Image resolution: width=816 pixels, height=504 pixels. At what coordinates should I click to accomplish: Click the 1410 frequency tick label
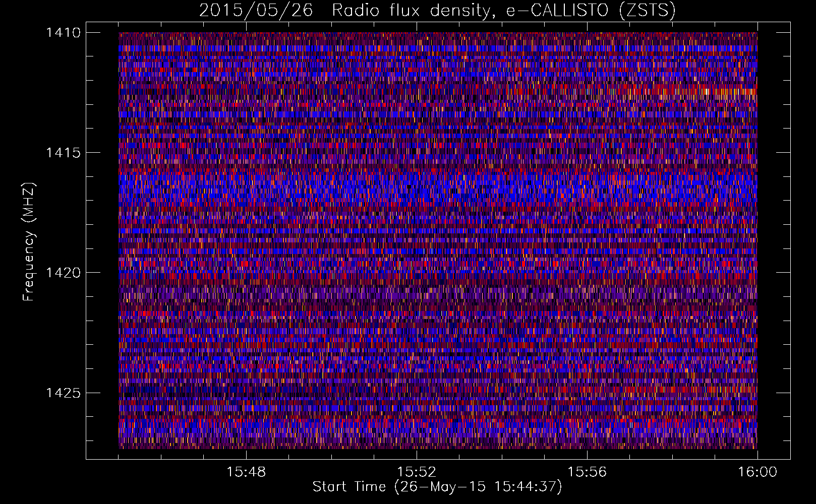[63, 33]
